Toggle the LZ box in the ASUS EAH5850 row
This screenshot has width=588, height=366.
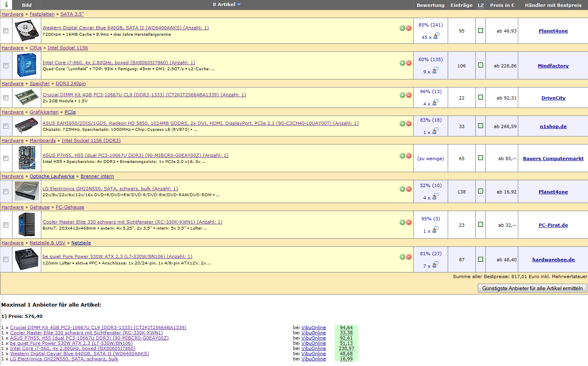pos(481,126)
